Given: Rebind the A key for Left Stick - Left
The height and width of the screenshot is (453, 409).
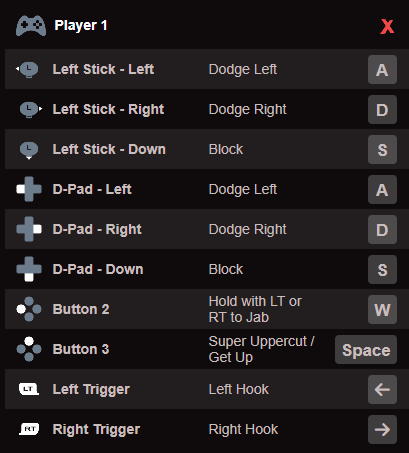Looking at the screenshot, I should 382,69.
